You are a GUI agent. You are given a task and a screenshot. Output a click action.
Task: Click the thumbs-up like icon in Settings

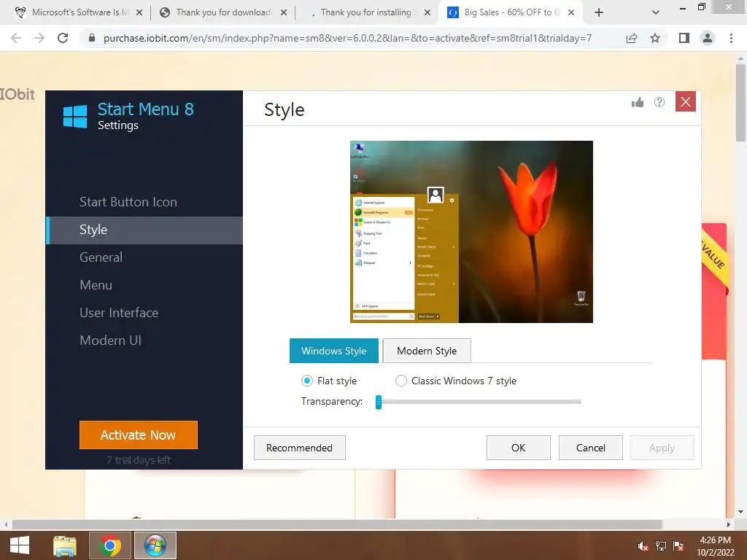pos(638,102)
